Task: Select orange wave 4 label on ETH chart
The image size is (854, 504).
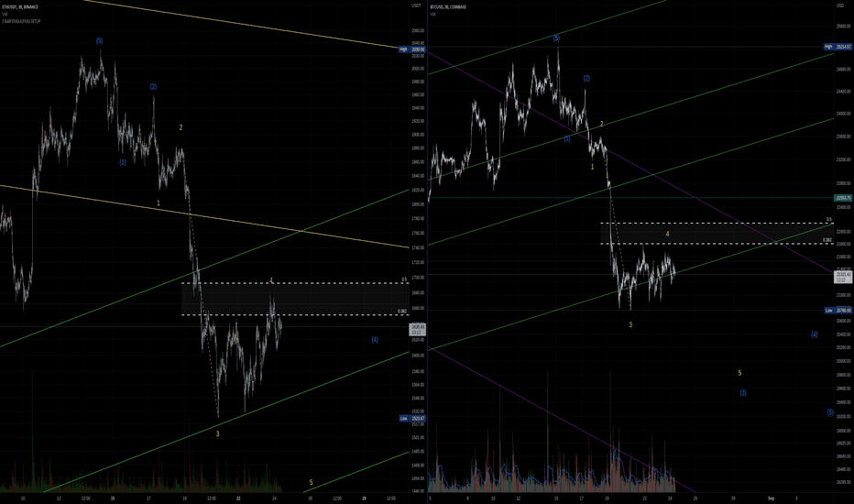Action: [271, 281]
